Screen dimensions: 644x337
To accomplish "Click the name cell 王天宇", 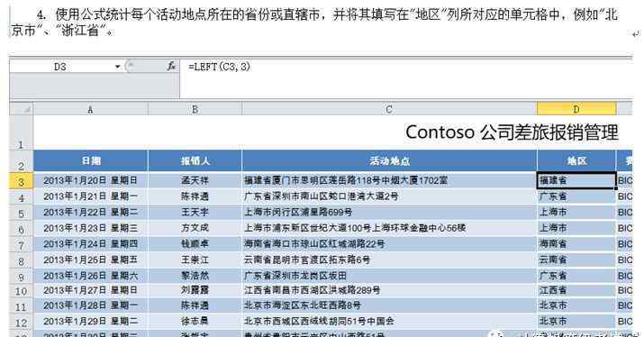I will point(195,212).
